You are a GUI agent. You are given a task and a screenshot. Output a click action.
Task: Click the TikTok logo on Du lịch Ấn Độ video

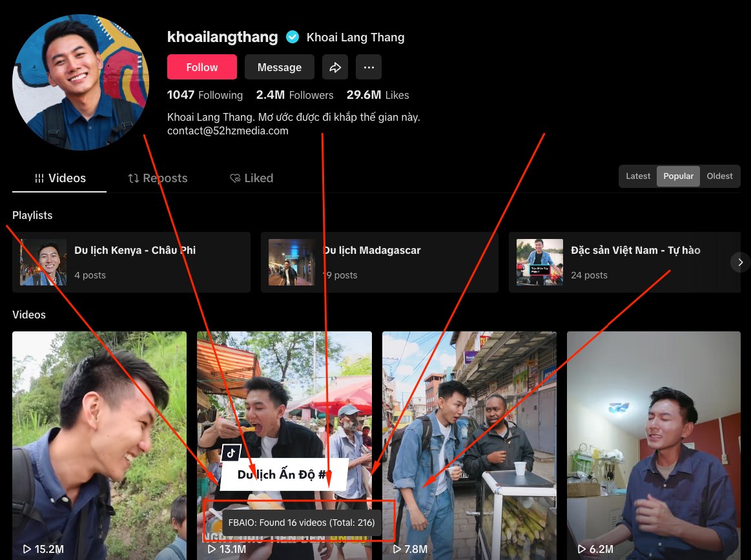(231, 453)
